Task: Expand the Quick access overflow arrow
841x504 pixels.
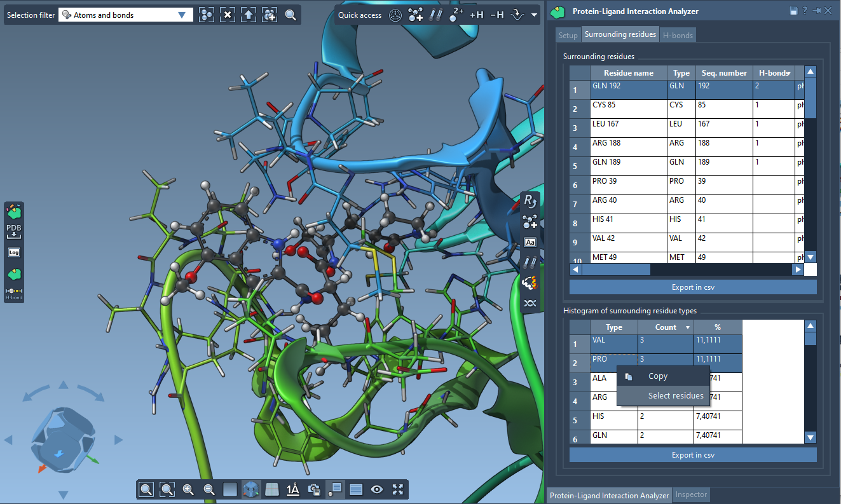Action: [x=534, y=15]
